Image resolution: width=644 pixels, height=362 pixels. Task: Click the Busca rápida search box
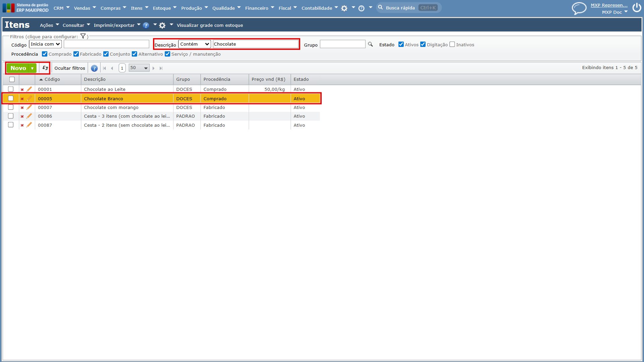coord(409,8)
